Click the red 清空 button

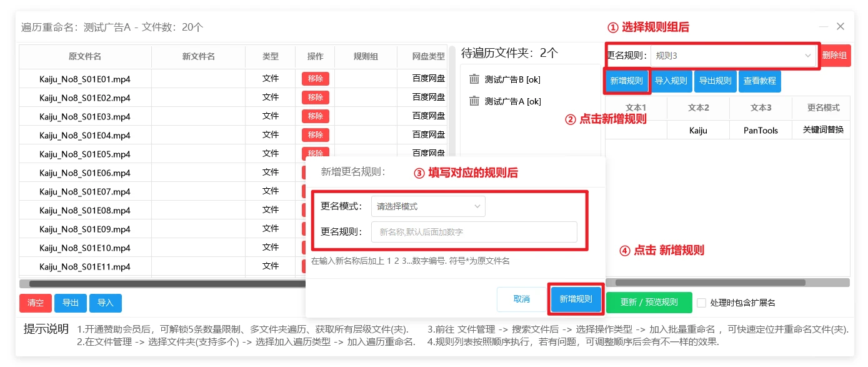(x=36, y=303)
